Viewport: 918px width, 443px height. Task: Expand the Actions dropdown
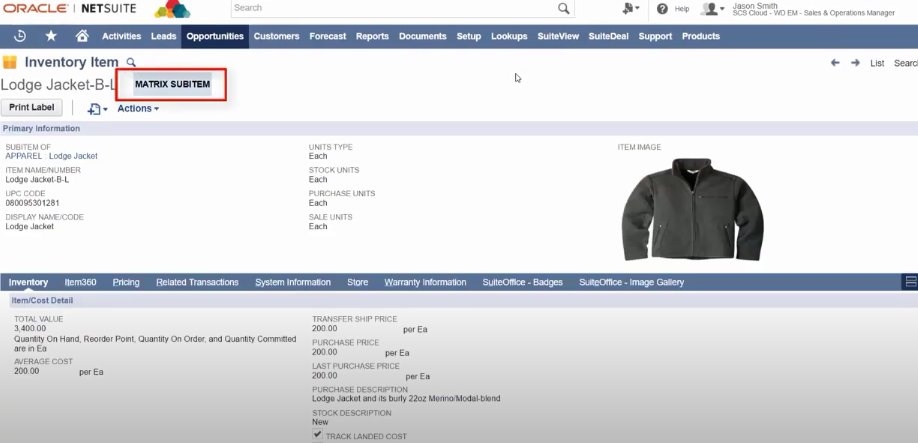tap(138, 108)
